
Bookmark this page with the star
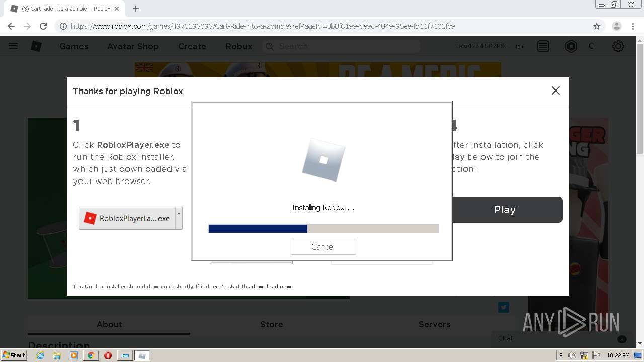coord(597,26)
